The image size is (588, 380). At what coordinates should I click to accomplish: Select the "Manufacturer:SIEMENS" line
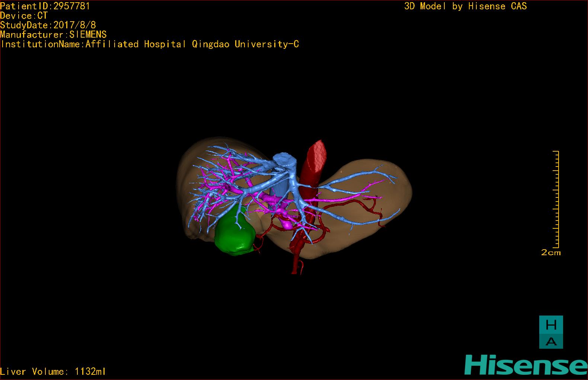point(53,35)
